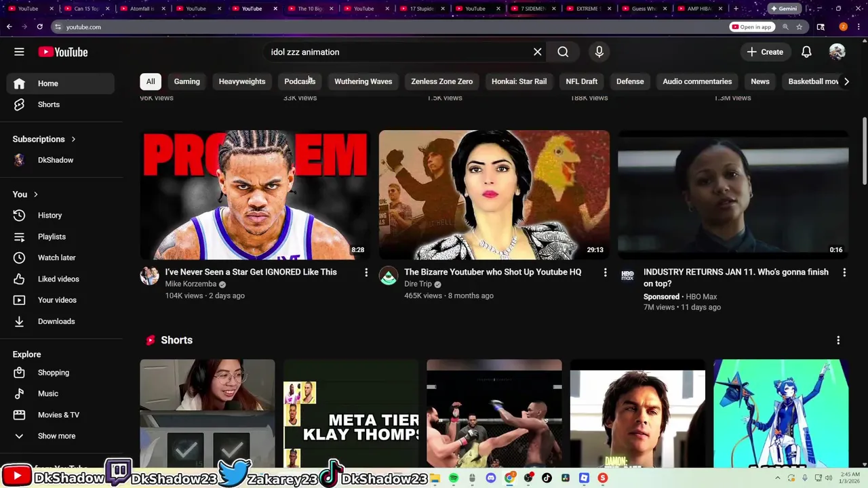Viewport: 868px width, 488px height.
Task: Open History in sidebar
Action: pyautogui.click(x=62, y=216)
